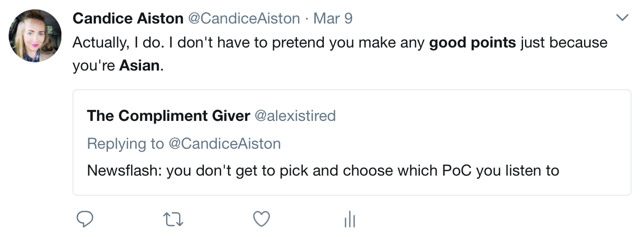Click the bold word Asian

[139, 65]
